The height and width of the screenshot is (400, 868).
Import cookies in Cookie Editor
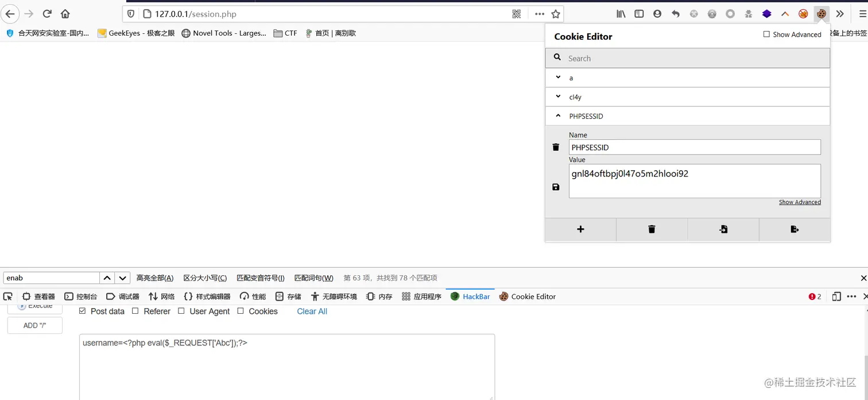723,229
